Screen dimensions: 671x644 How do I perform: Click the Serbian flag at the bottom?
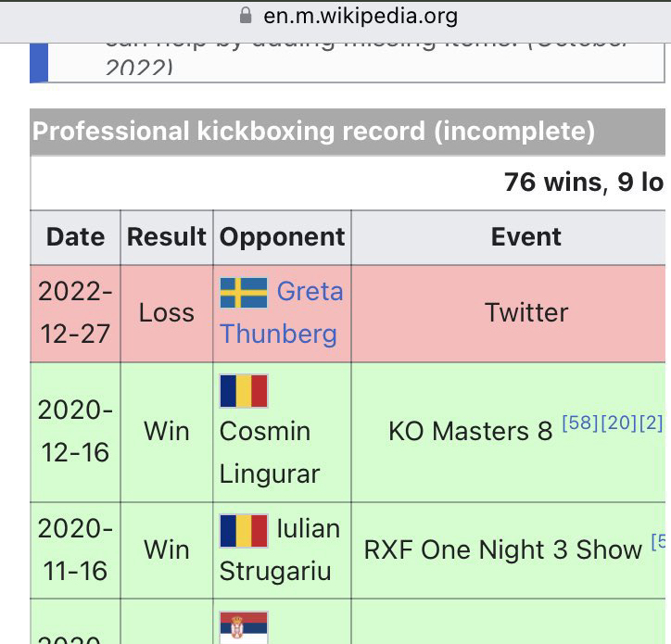[244, 626]
